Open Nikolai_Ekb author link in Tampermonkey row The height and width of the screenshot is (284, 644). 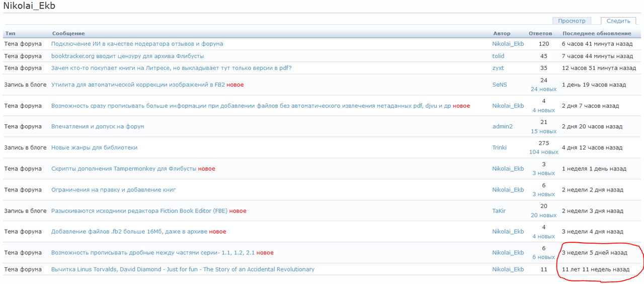pyautogui.click(x=508, y=169)
